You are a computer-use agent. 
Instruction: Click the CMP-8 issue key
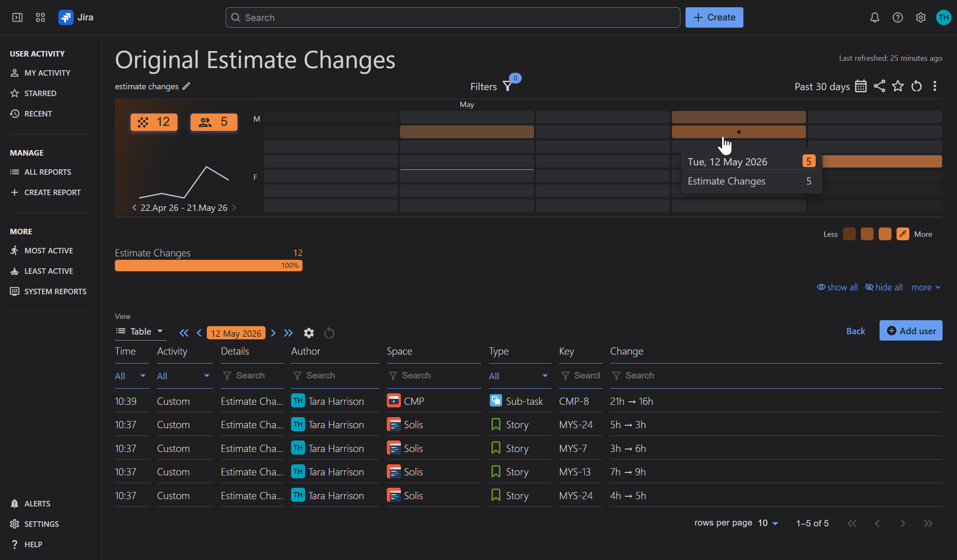(x=574, y=401)
